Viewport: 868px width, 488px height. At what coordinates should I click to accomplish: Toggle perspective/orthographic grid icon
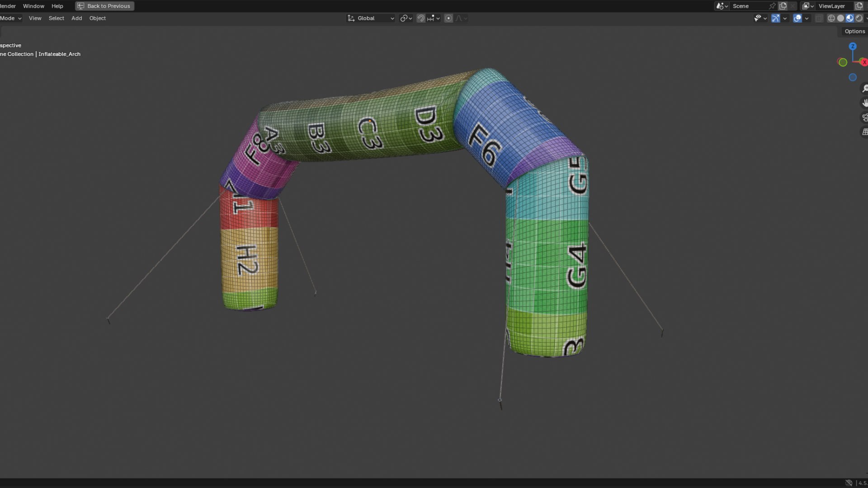(x=864, y=132)
